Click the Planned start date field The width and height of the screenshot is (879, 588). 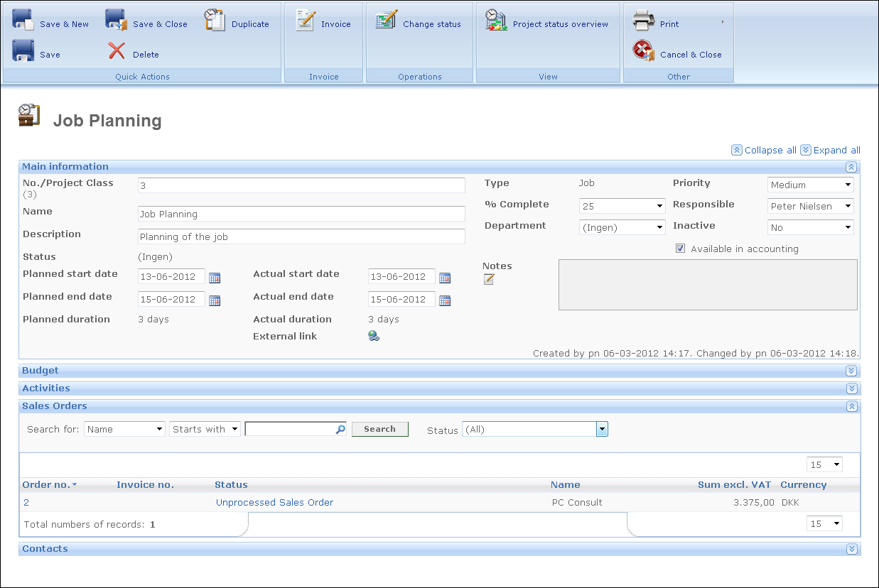point(171,277)
